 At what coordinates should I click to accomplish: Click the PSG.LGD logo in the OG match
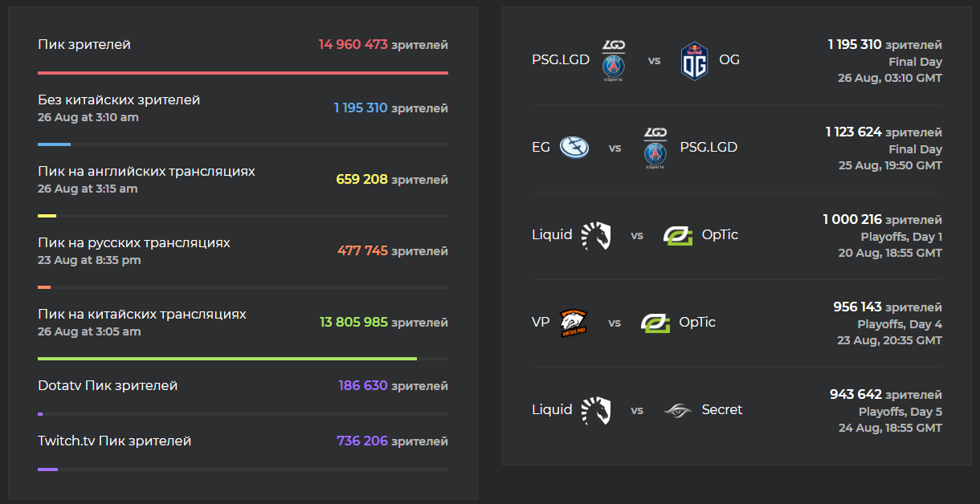tap(614, 60)
